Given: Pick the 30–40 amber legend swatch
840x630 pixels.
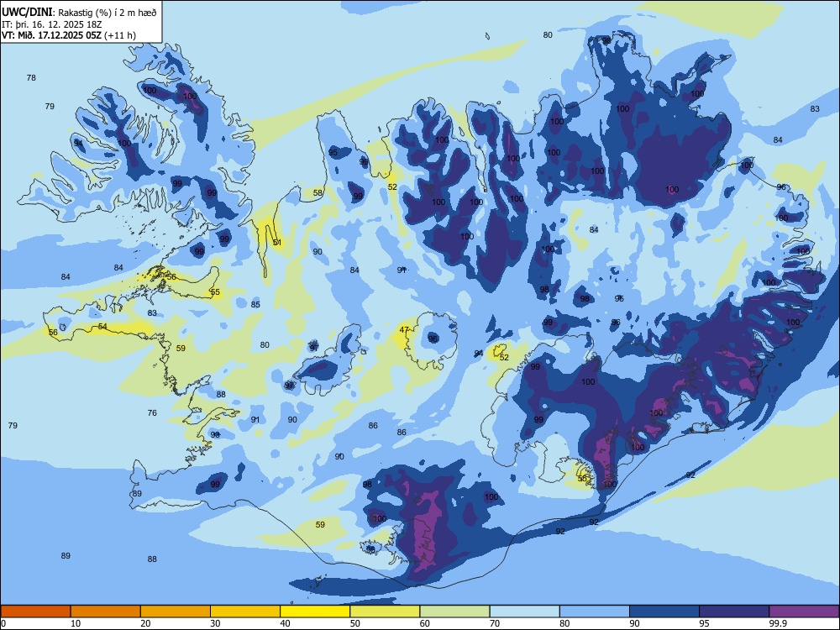Looking at the screenshot, I should tap(245, 612).
